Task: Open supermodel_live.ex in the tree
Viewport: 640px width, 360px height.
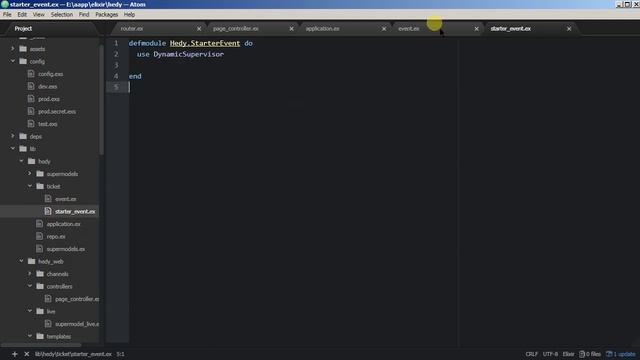Action: (x=77, y=324)
